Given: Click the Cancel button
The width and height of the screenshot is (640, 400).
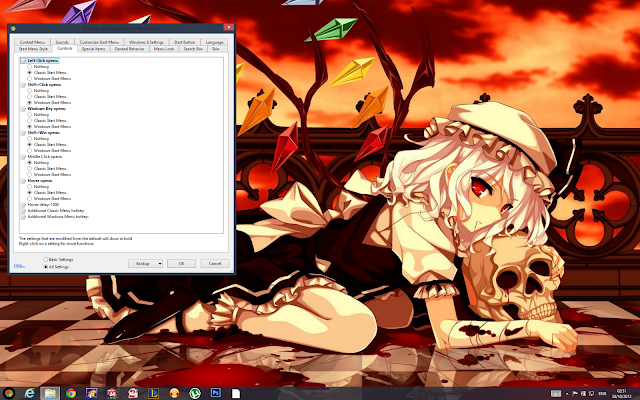Looking at the screenshot, I should (x=215, y=264).
